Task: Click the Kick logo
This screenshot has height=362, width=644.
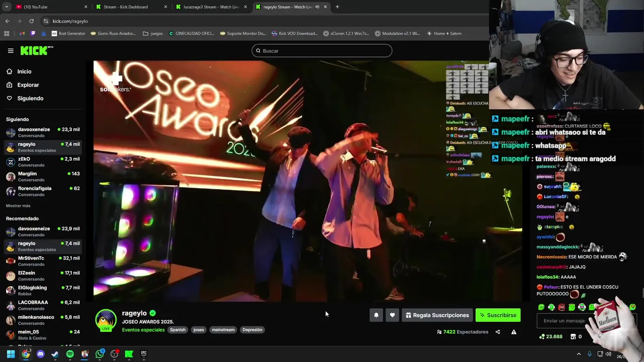Action: pyautogui.click(x=36, y=51)
